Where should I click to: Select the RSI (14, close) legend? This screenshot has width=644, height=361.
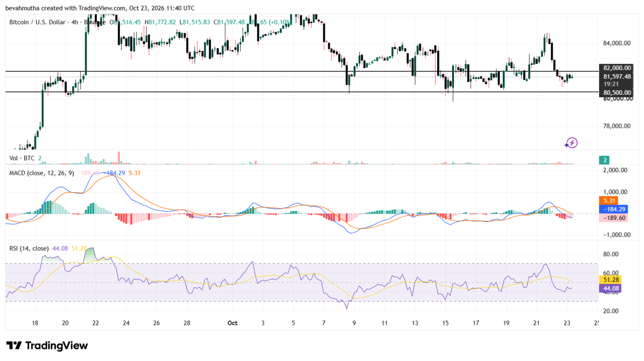pyautogui.click(x=29, y=248)
